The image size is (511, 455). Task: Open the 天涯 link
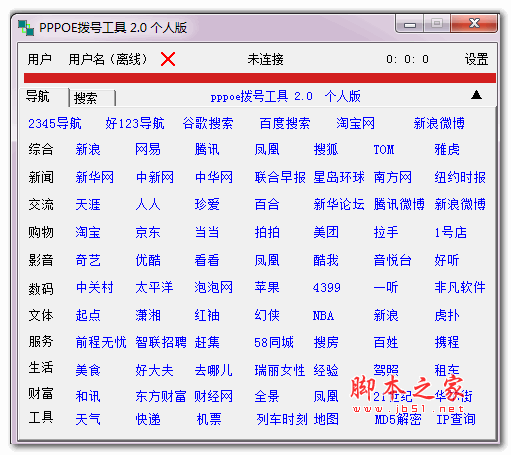pos(88,204)
